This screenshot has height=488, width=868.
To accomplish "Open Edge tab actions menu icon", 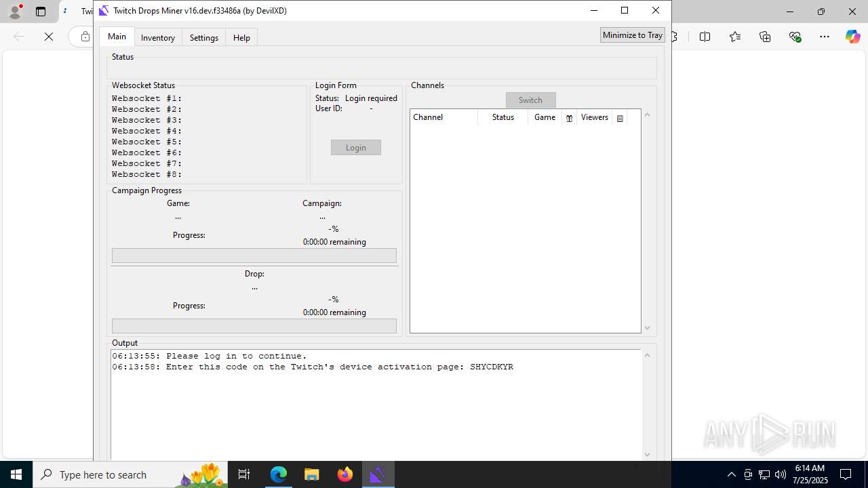I will tap(41, 12).
